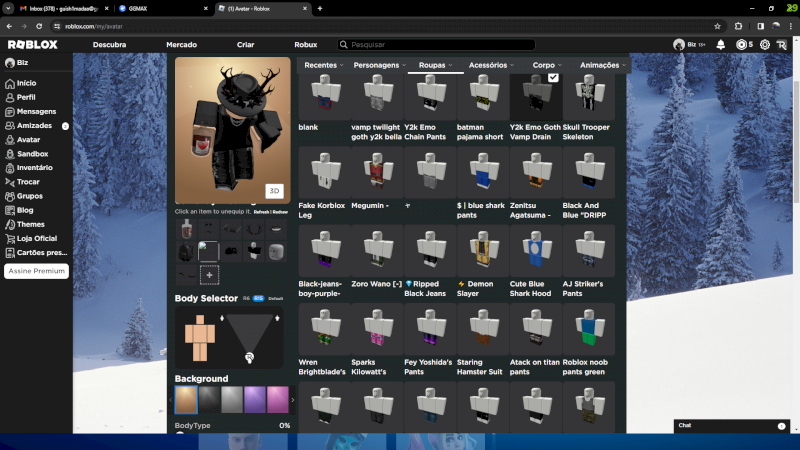
Task: Bookmark page with the star icon
Action: pos(717,26)
